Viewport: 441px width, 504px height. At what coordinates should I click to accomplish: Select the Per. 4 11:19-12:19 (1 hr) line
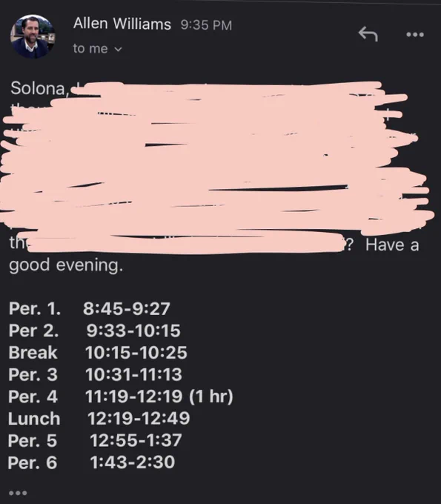pyautogui.click(x=121, y=397)
